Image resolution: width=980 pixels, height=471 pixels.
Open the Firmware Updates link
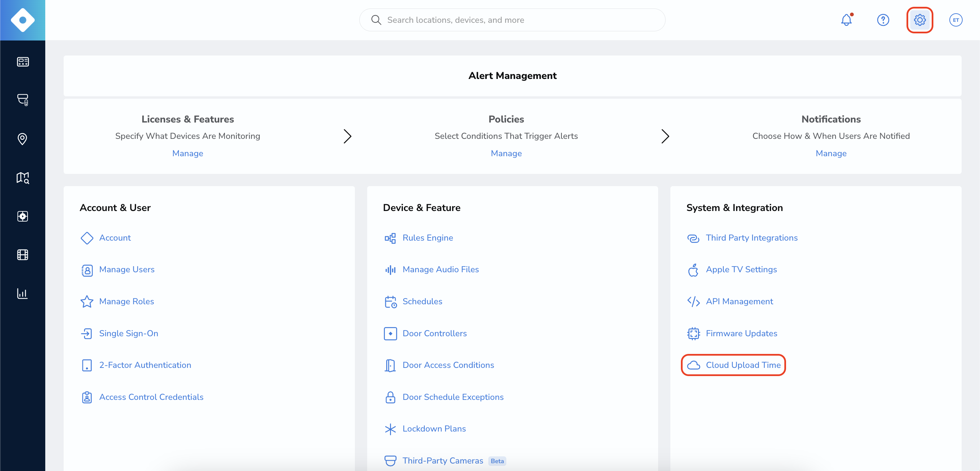741,333
